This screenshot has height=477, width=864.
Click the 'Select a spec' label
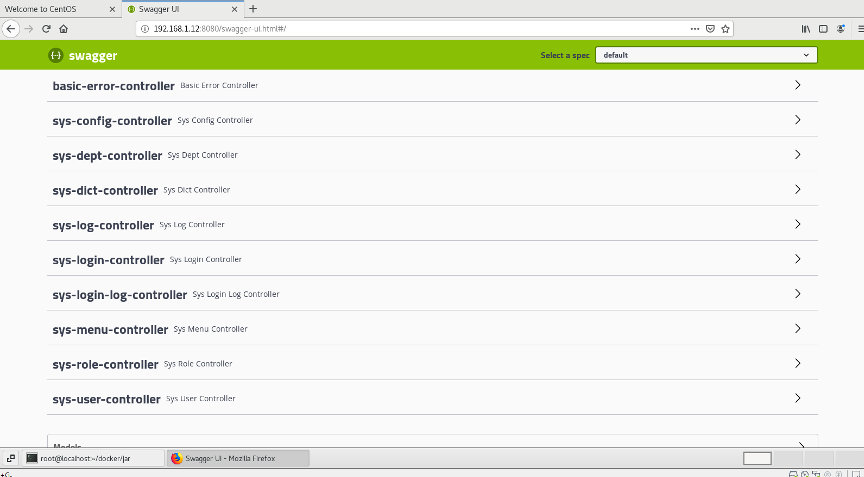[565, 55]
